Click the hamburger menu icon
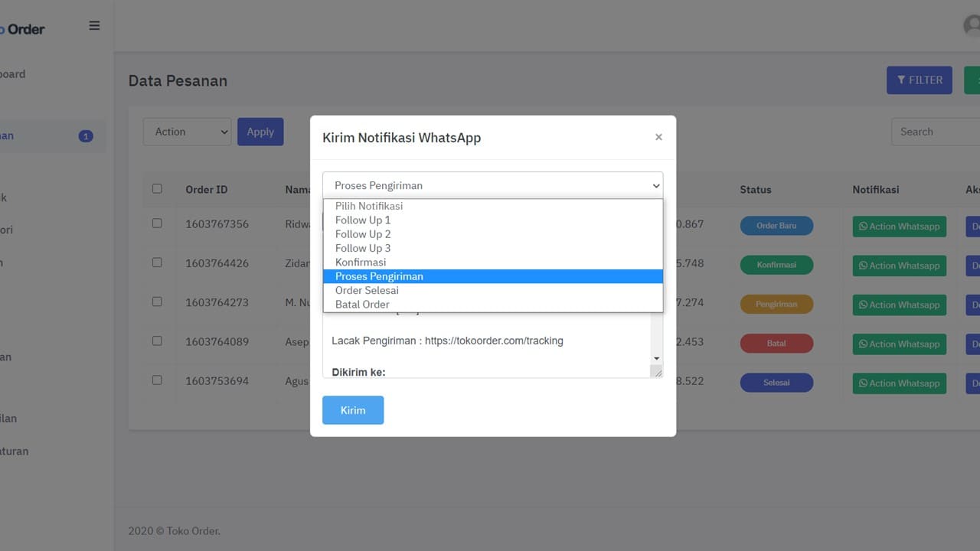 pyautogui.click(x=94, y=26)
